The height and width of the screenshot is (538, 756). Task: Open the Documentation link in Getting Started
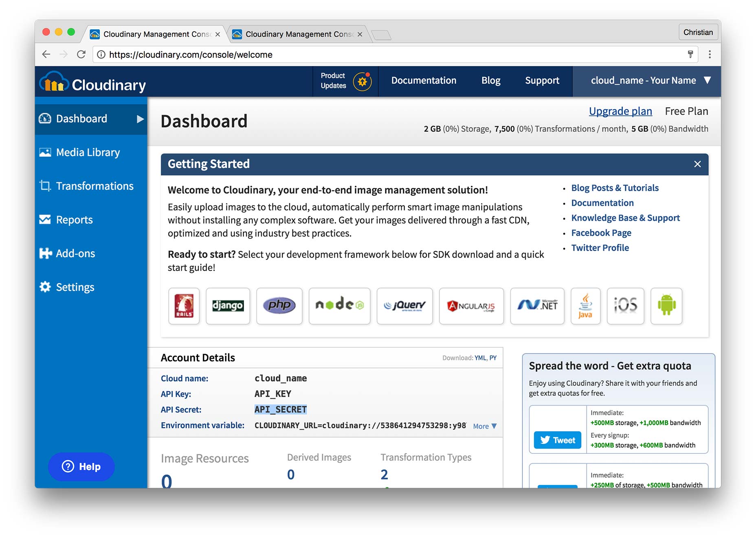click(602, 203)
